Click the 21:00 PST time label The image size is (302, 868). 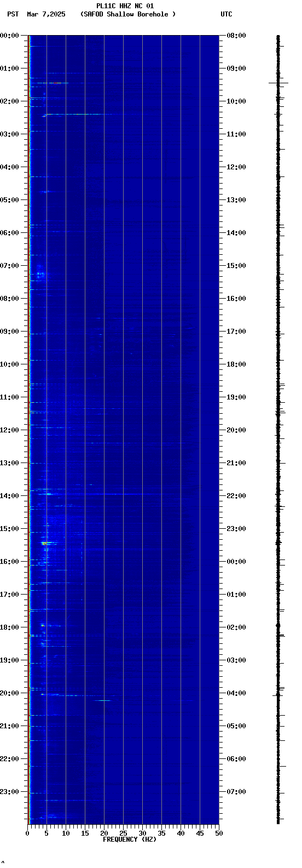pos(10,726)
